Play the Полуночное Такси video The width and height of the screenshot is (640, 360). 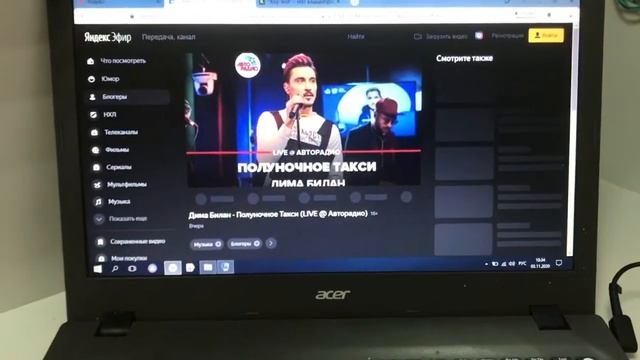(304, 119)
